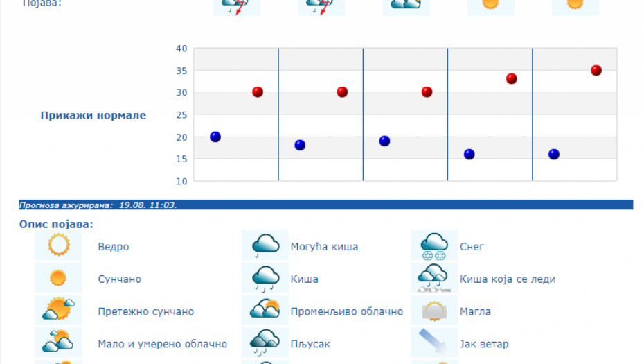The image size is (644, 364).
Task: Click the Пљусак shower legend icon
Action: pyautogui.click(x=265, y=343)
